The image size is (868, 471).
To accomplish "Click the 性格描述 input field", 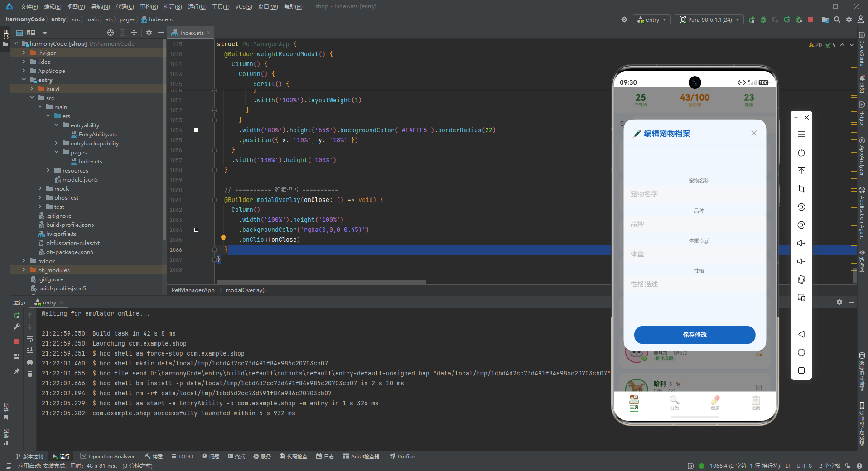I will pos(694,284).
